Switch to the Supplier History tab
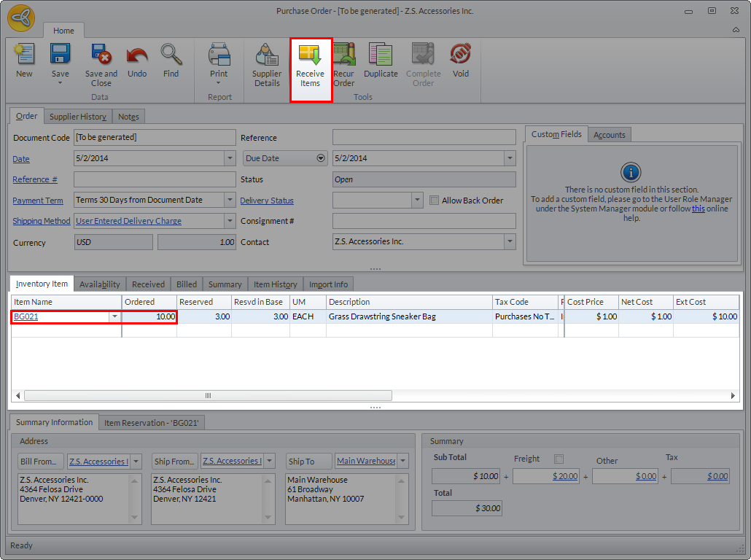This screenshot has width=751, height=560. (x=78, y=117)
